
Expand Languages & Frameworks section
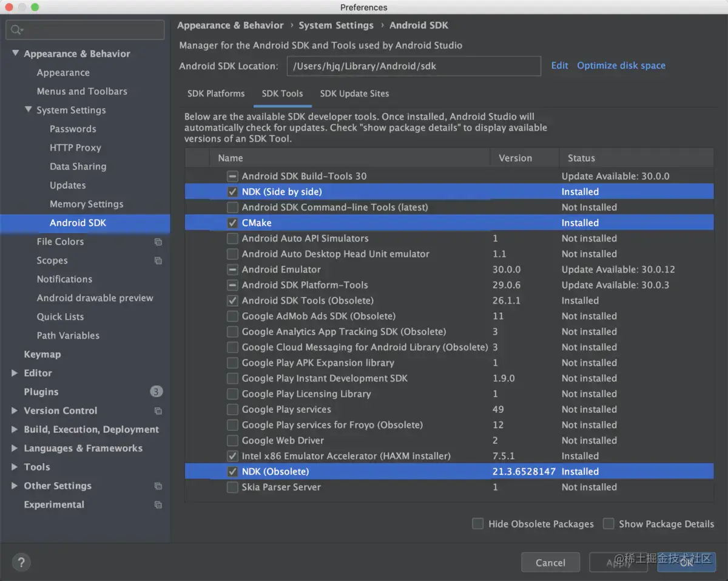pyautogui.click(x=15, y=449)
